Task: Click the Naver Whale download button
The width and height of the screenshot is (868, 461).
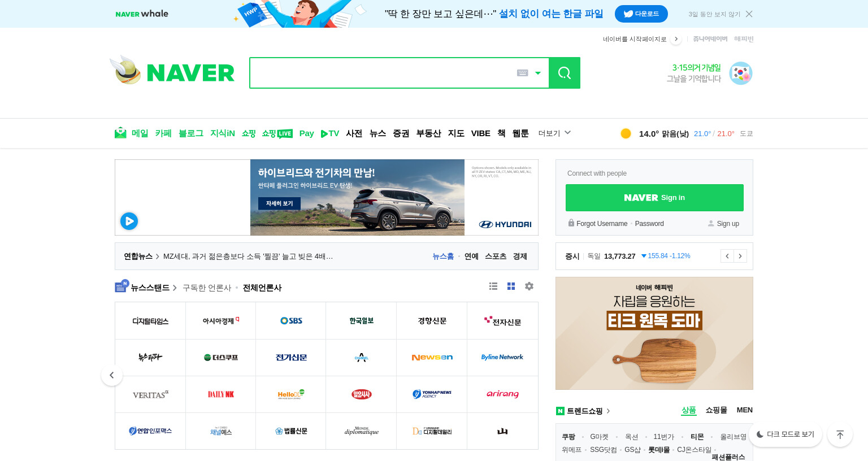Action: click(641, 14)
